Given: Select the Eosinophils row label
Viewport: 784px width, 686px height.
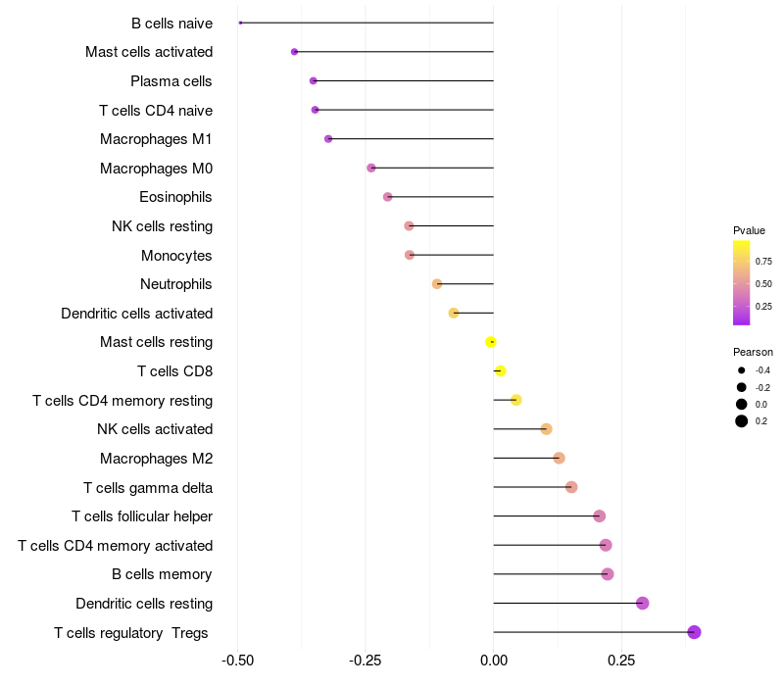Looking at the screenshot, I should click(x=175, y=197).
